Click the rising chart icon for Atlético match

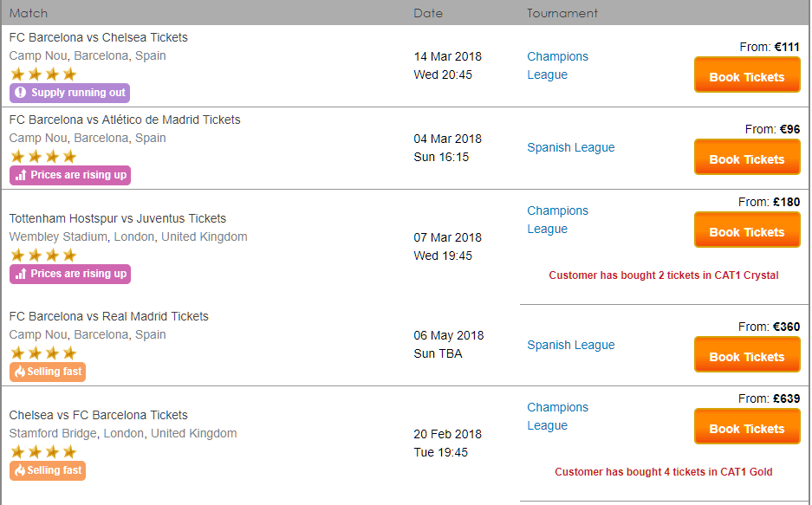(x=19, y=174)
